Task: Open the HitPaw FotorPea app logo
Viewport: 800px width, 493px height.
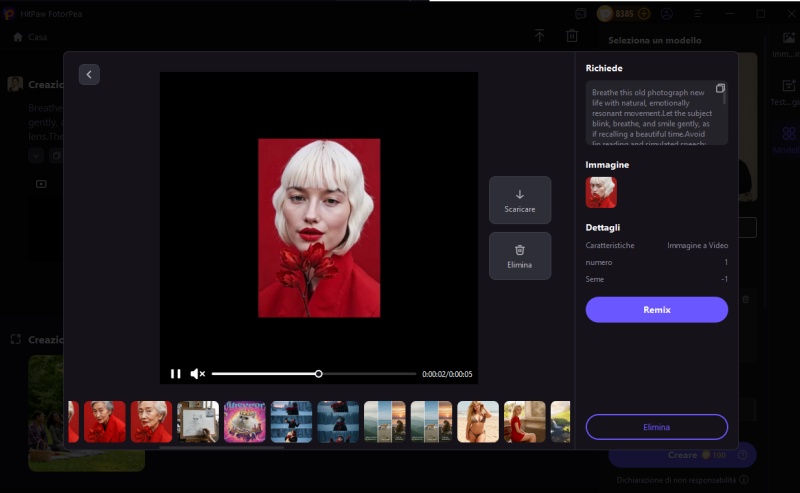Action: [9, 14]
